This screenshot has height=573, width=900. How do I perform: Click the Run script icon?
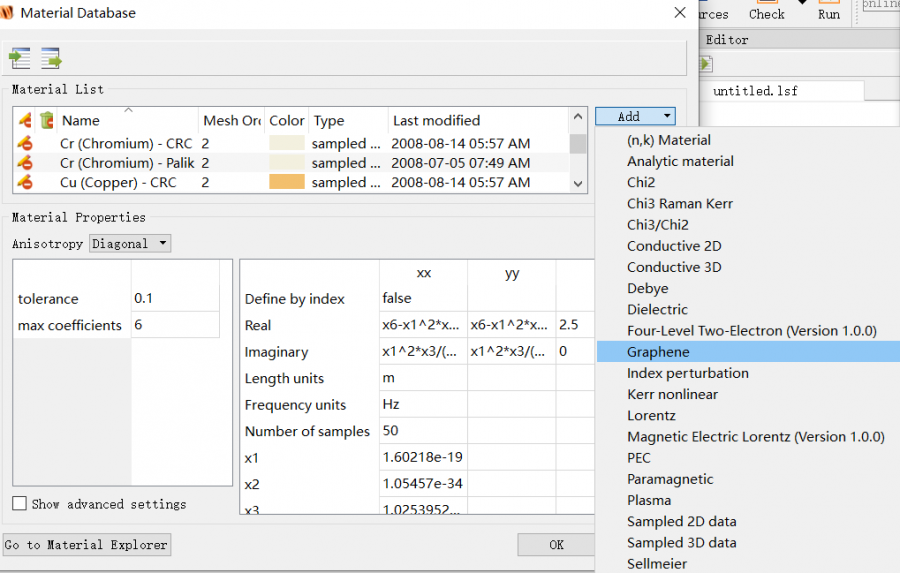tap(828, 11)
